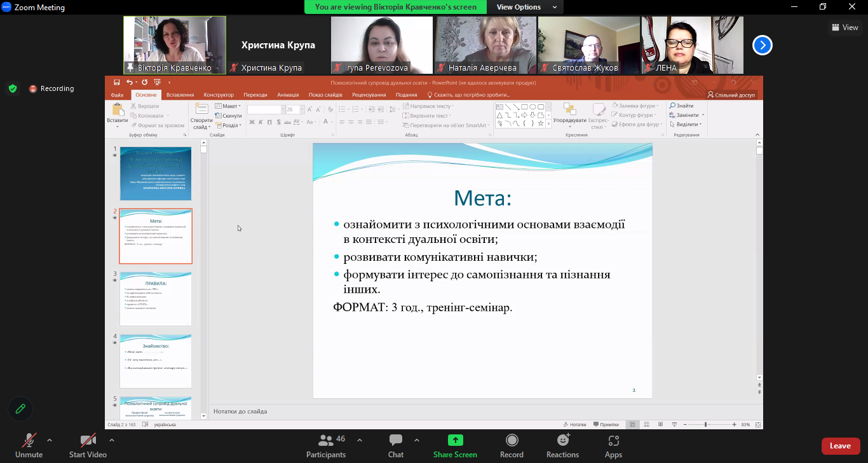Viewport: 868px width, 463px height.
Task: Click the green security shield icon
Action: pos(13,88)
